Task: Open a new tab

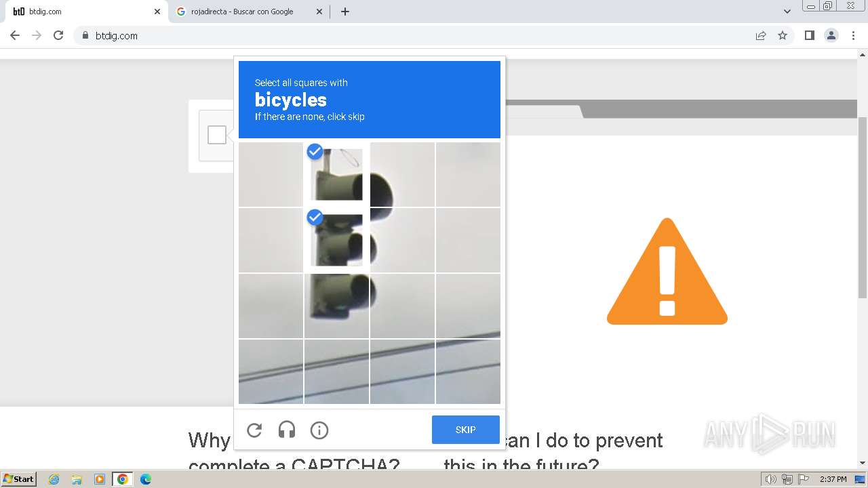Action: (345, 12)
